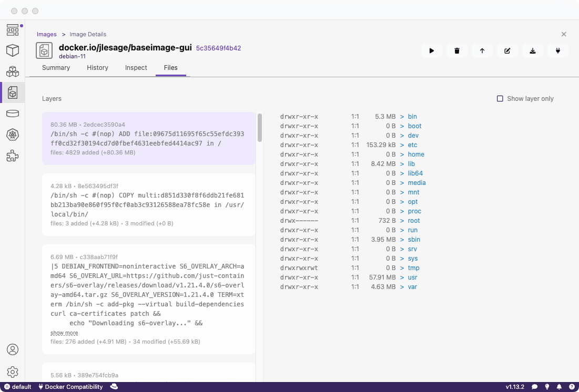Click the Push Image upload arrow icon
Image resolution: width=579 pixels, height=392 pixels.
tap(482, 51)
